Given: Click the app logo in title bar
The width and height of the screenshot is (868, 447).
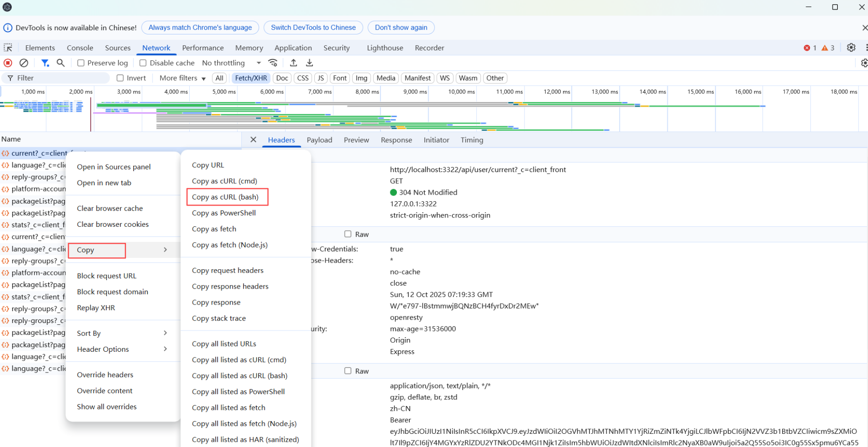Looking at the screenshot, I should (x=7, y=7).
